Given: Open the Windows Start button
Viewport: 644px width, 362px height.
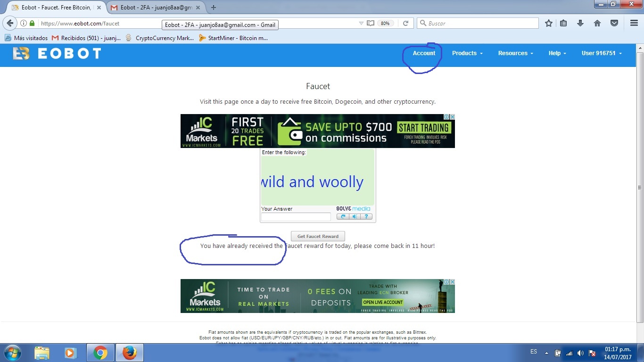Looking at the screenshot, I should coord(12,353).
